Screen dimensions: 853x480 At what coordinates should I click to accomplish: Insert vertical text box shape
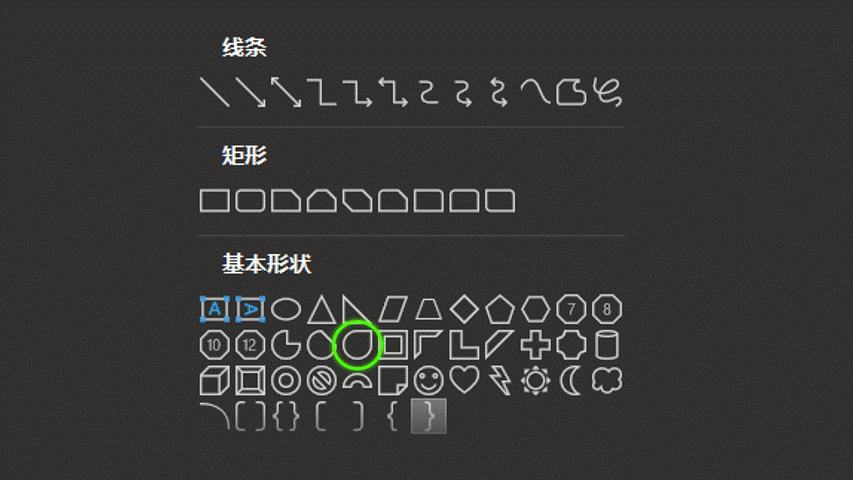[250, 309]
